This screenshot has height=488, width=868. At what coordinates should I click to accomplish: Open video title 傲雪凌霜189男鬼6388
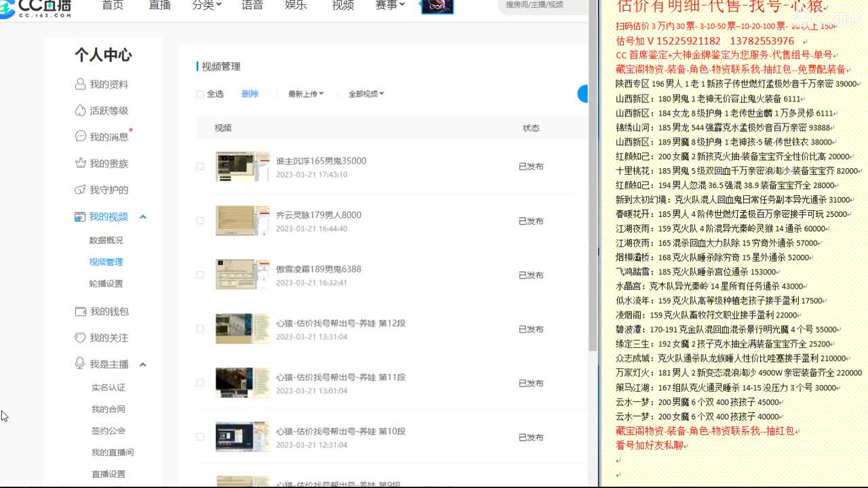click(319, 269)
